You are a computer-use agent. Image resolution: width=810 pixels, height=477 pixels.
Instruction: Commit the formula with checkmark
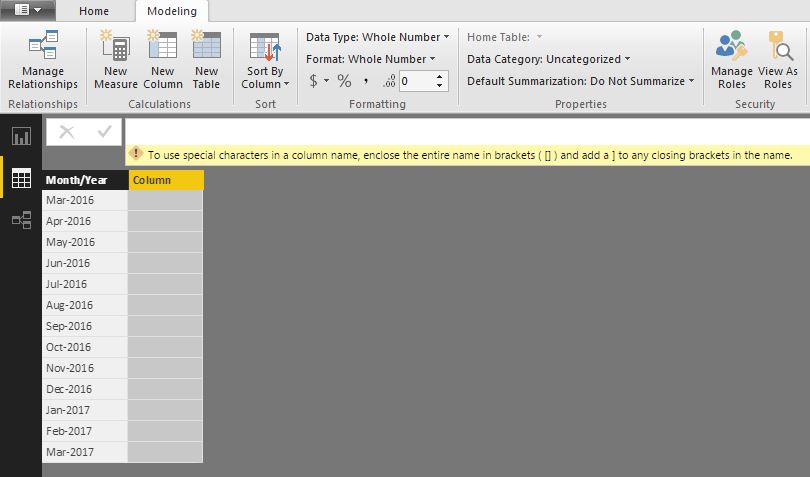104,132
